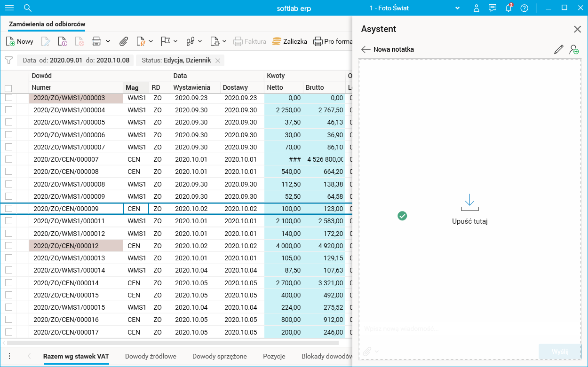
Task: Click the search magnifier icon
Action: pyautogui.click(x=28, y=8)
